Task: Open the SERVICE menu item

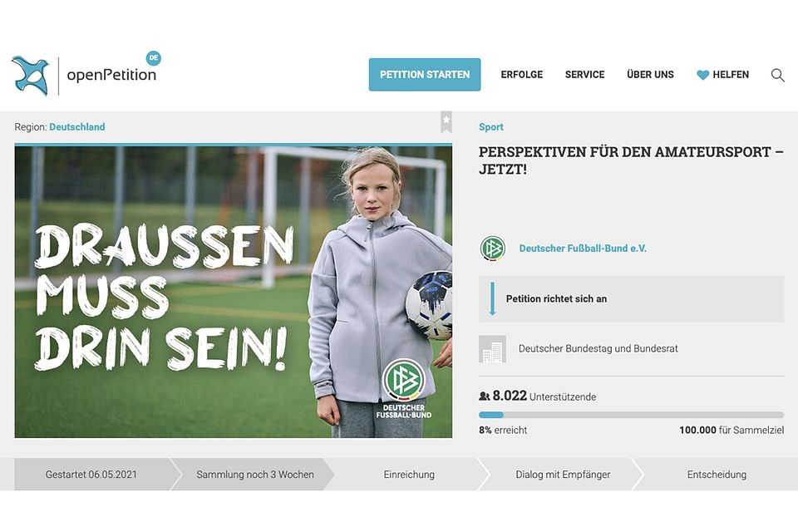Action: [584, 74]
